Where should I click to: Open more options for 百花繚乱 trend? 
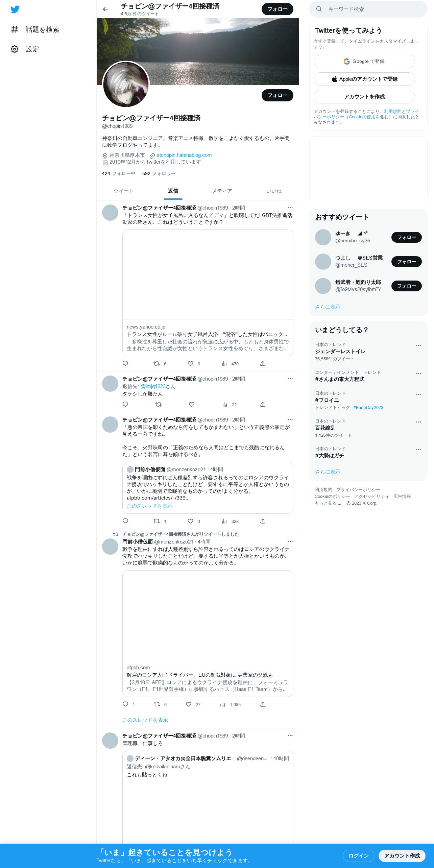tap(418, 422)
